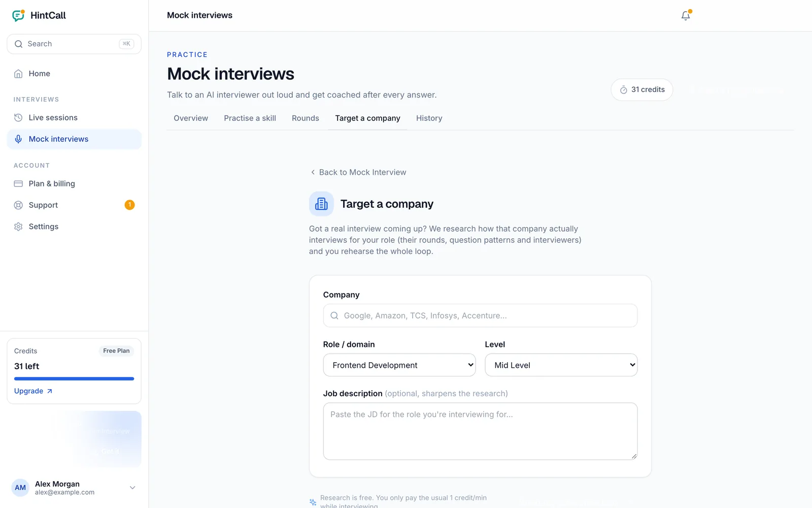The image size is (812, 508).
Task: Click the AM user avatar
Action: pos(20,488)
